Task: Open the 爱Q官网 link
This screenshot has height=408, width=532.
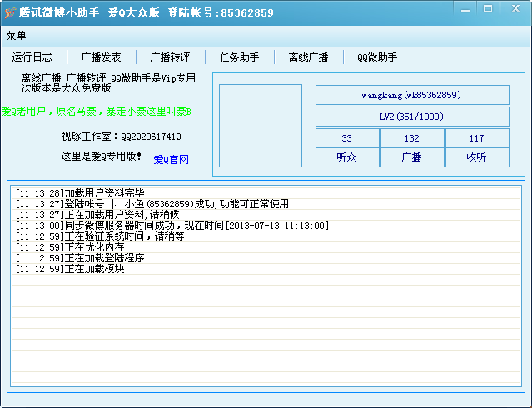Action: (x=171, y=159)
